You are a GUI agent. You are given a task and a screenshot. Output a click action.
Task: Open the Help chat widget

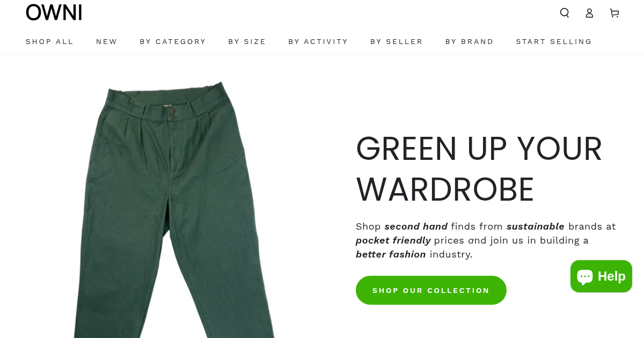point(601,276)
